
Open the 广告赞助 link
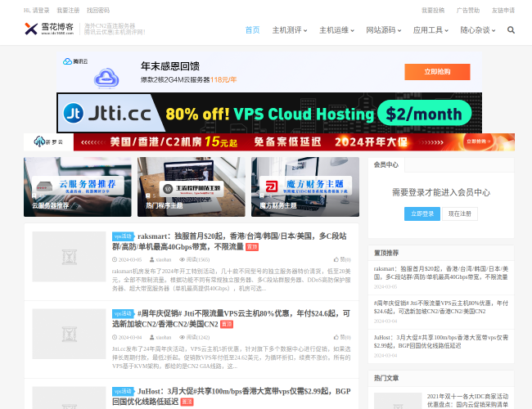pyautogui.click(x=468, y=11)
